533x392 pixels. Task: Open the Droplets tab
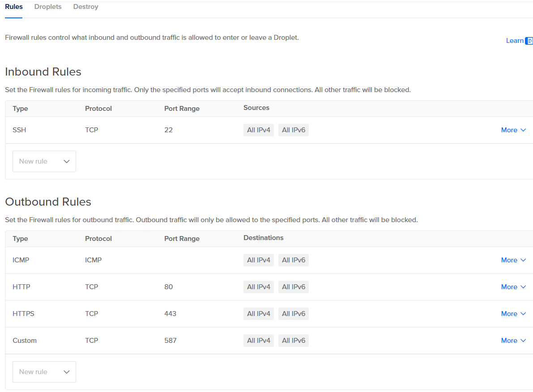(x=48, y=7)
